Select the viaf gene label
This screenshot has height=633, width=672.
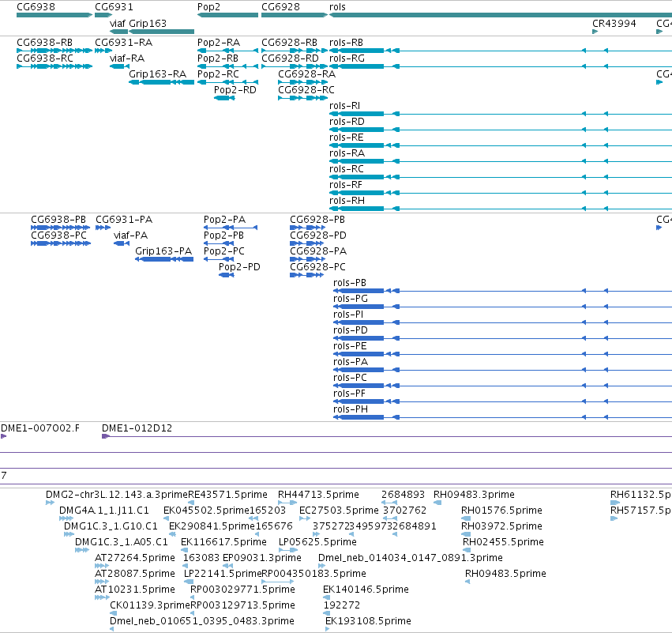[x=118, y=23]
